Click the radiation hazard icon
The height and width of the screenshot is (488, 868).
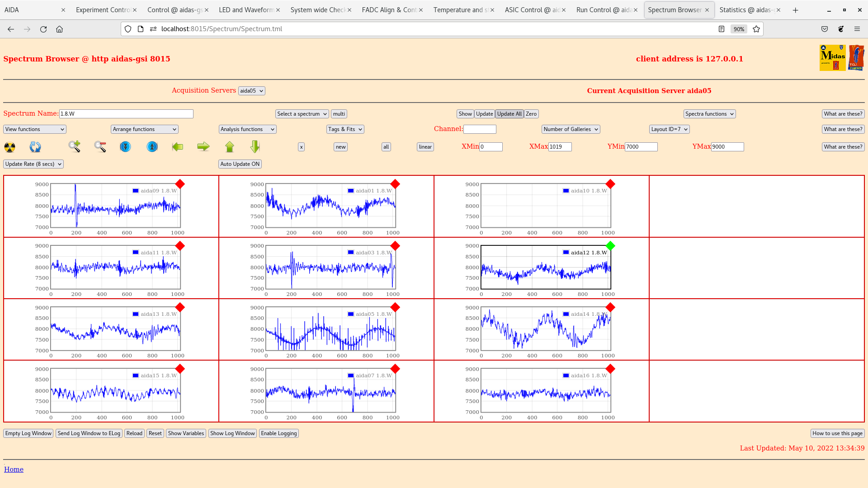pyautogui.click(x=9, y=147)
